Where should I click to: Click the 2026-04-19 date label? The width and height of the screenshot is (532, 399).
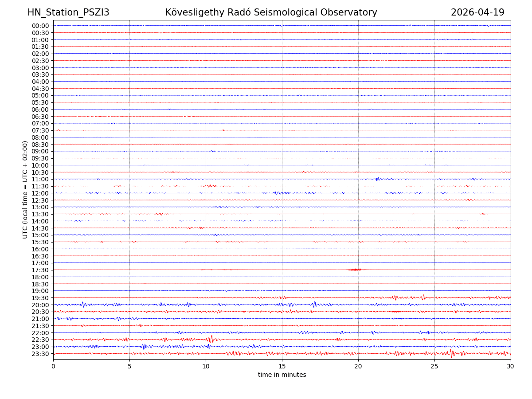point(477,13)
